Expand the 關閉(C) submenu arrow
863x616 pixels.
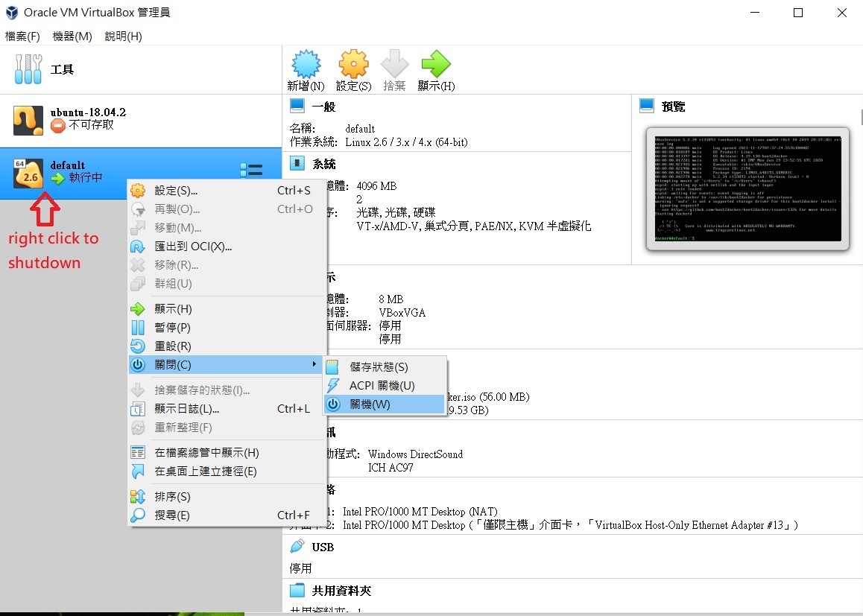(x=314, y=364)
